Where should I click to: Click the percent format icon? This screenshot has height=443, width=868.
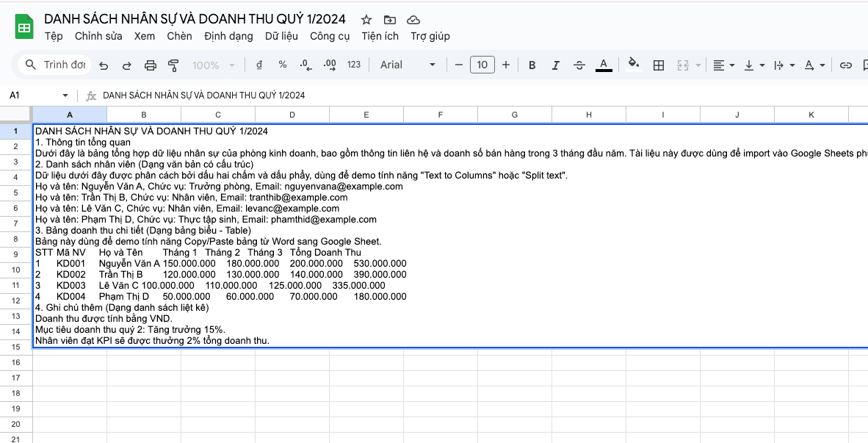(282, 65)
